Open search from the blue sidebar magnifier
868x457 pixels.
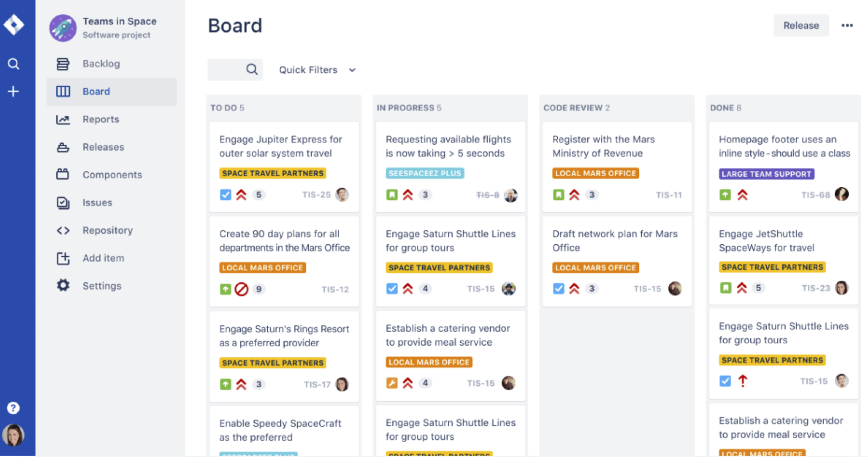click(13, 64)
